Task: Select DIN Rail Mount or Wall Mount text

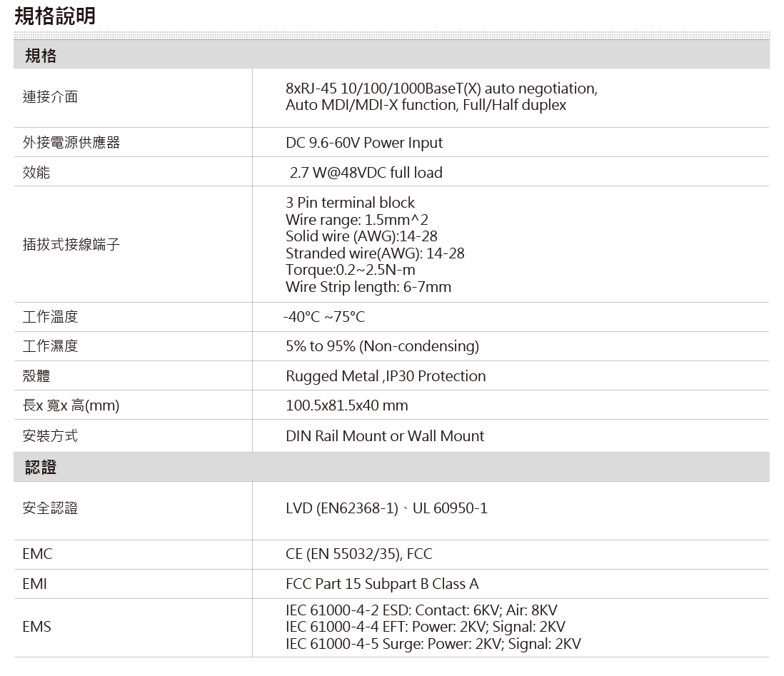Action: [384, 435]
